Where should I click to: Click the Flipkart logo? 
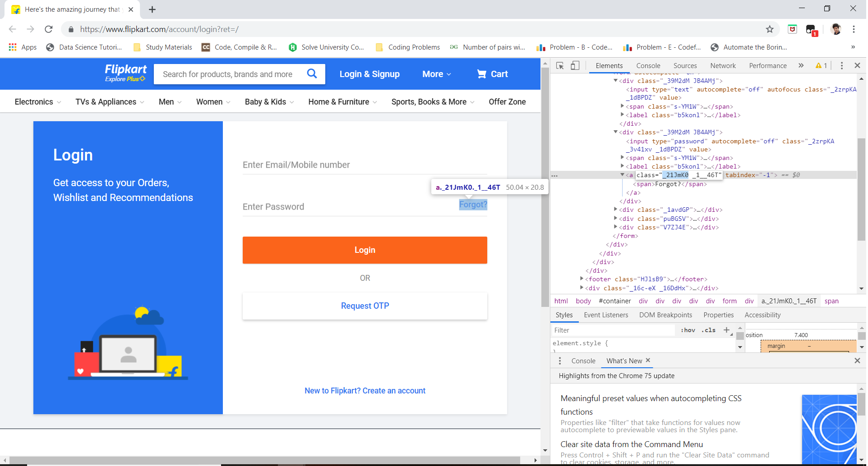[x=125, y=73]
